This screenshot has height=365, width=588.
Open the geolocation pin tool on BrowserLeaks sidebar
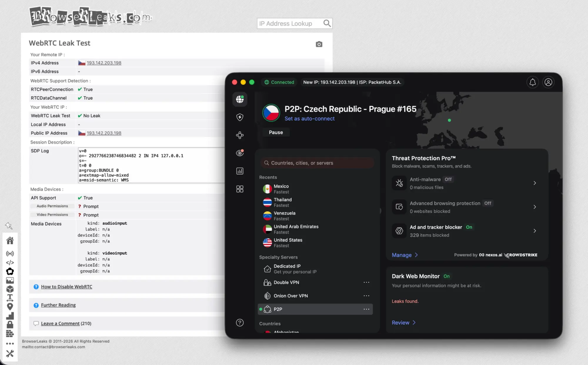(10, 307)
